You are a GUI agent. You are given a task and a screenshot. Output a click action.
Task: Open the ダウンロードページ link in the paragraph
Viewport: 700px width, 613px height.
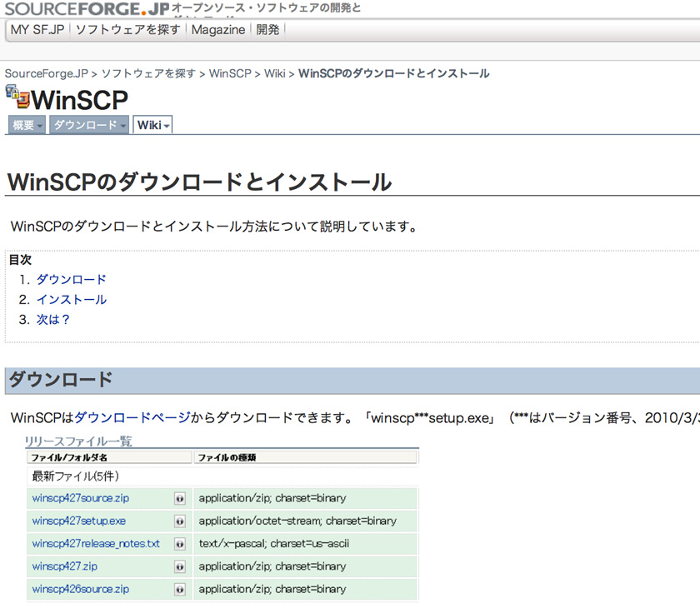(132, 418)
